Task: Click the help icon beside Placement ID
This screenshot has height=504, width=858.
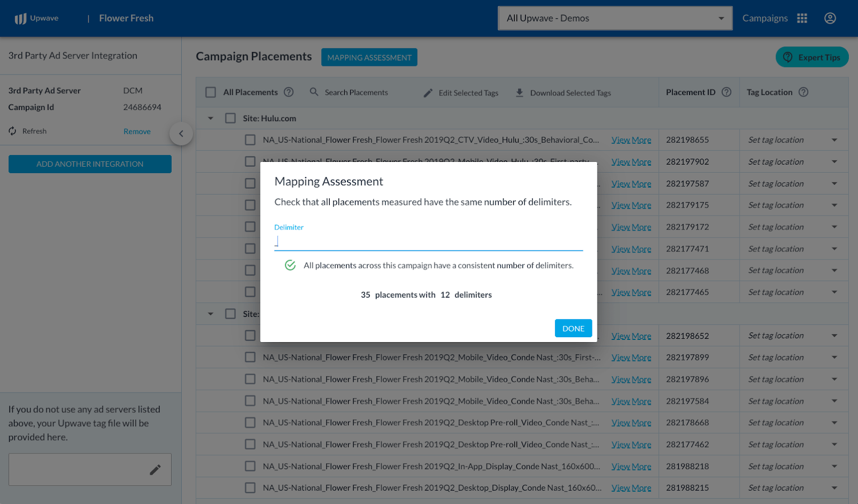Action: [726, 92]
